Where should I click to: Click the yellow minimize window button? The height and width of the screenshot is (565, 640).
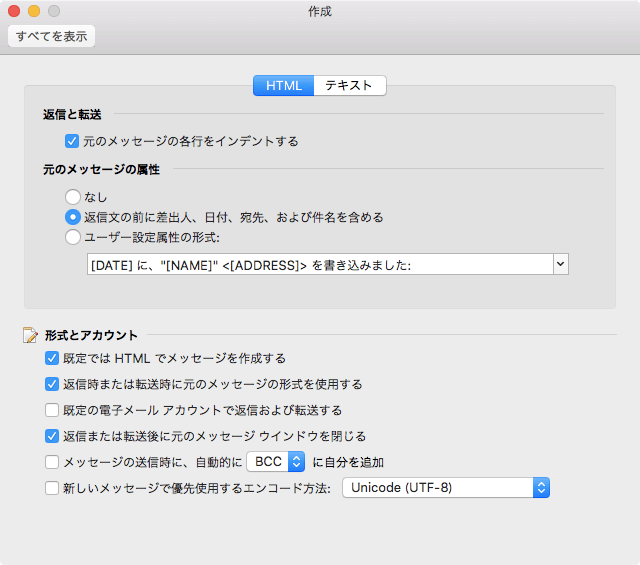point(34,11)
